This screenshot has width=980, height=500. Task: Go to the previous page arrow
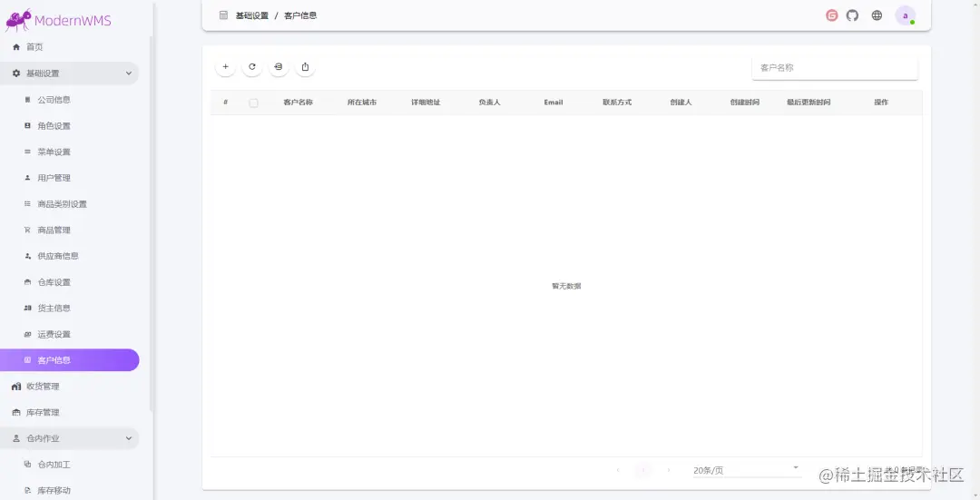[618, 470]
